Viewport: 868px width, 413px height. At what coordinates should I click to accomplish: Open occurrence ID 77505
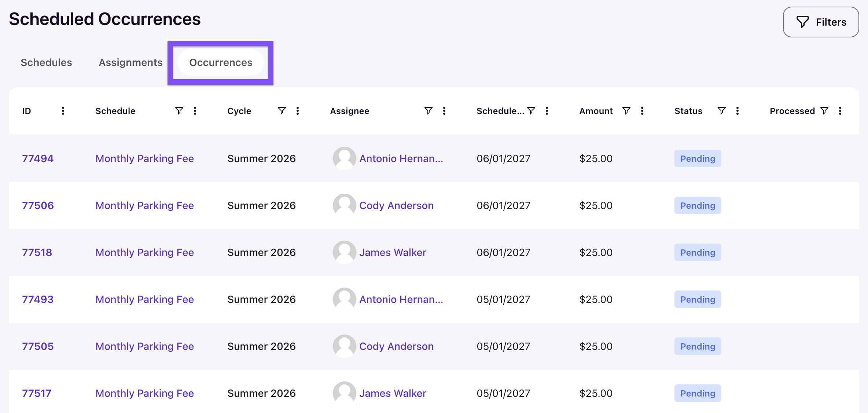pyautogui.click(x=38, y=346)
